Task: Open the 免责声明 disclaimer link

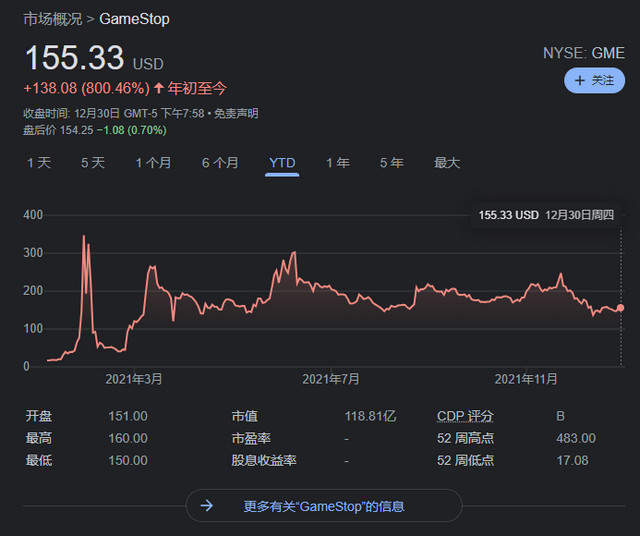Action: pyautogui.click(x=236, y=113)
